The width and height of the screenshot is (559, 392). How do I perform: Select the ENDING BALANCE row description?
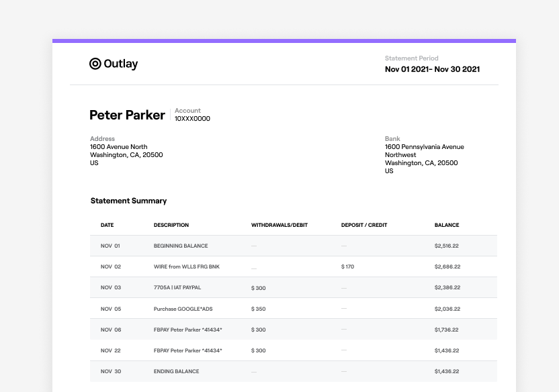click(x=176, y=371)
